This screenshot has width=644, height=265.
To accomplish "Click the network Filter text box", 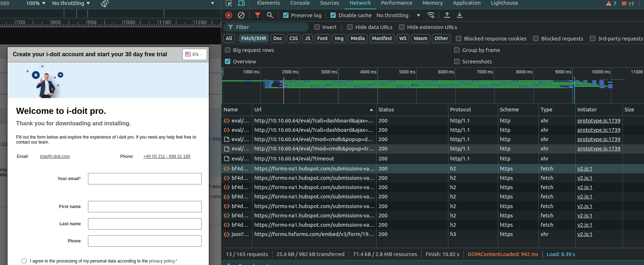I will coord(266,27).
